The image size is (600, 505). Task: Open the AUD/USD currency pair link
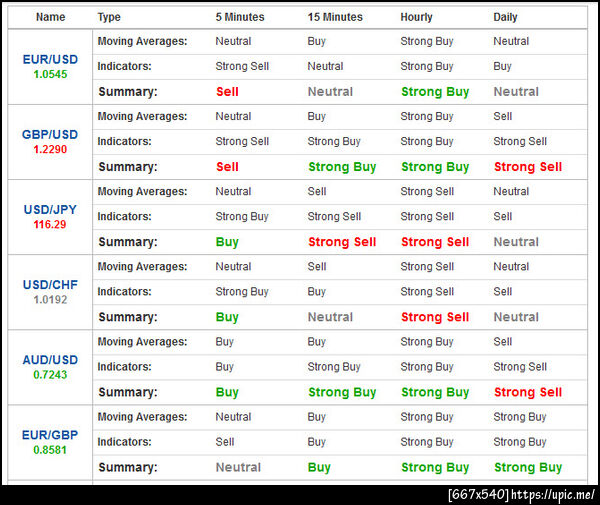pos(50,360)
